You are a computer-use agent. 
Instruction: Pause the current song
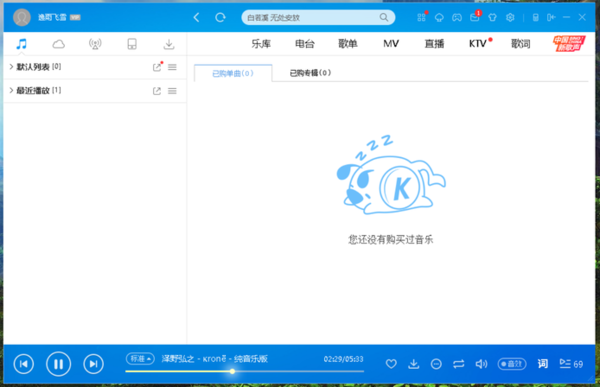click(58, 364)
